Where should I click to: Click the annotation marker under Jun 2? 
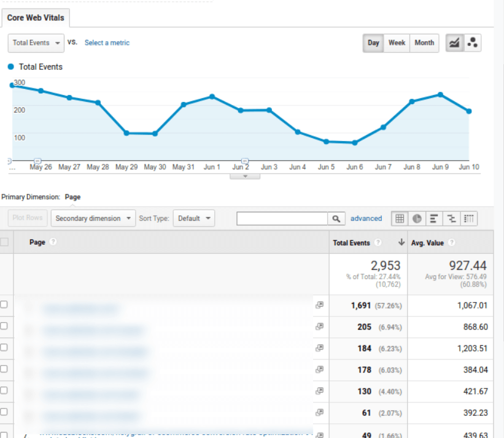coord(245,161)
